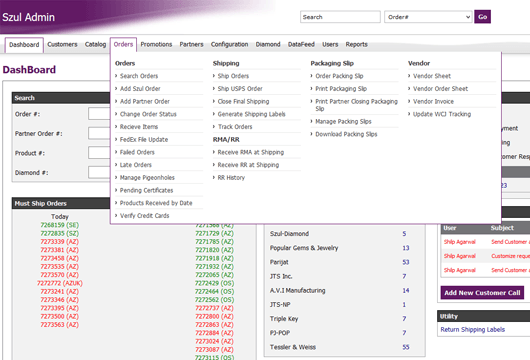The width and height of the screenshot is (530, 360).
Task: Open RR History
Action: (x=231, y=178)
